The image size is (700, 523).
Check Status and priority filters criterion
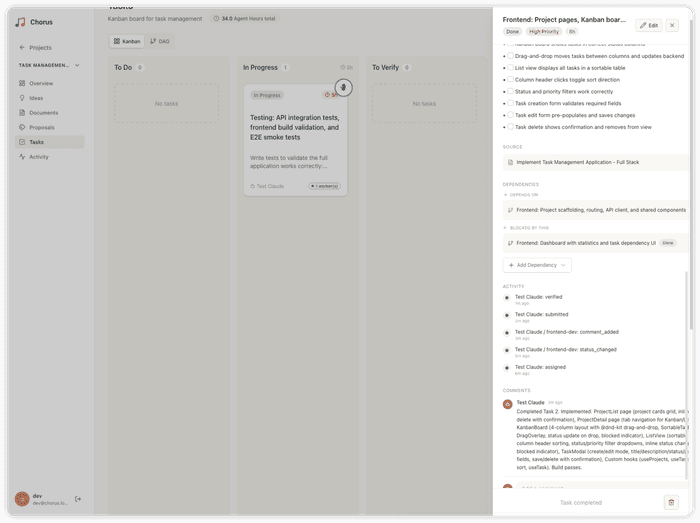[x=510, y=91]
